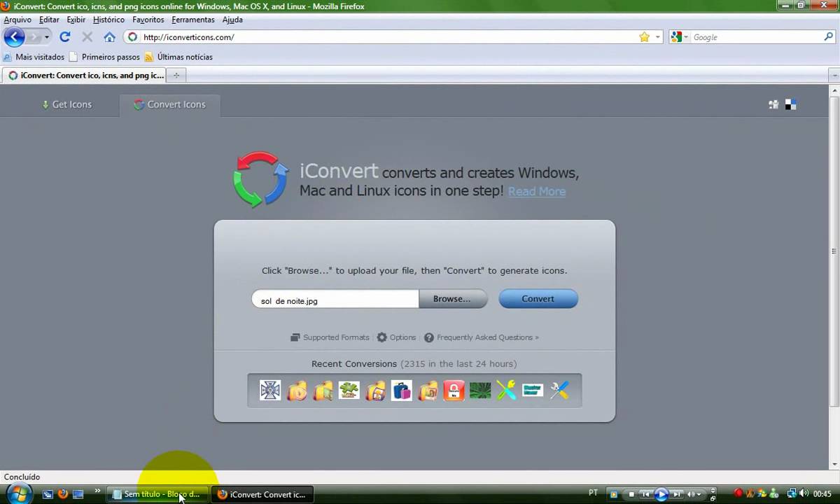
Task: Open the silver wrench and blue screwdriver conversion
Action: [x=559, y=390]
